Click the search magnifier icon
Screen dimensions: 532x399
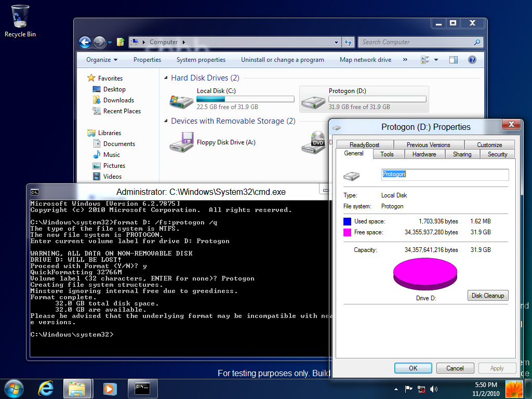coord(477,42)
